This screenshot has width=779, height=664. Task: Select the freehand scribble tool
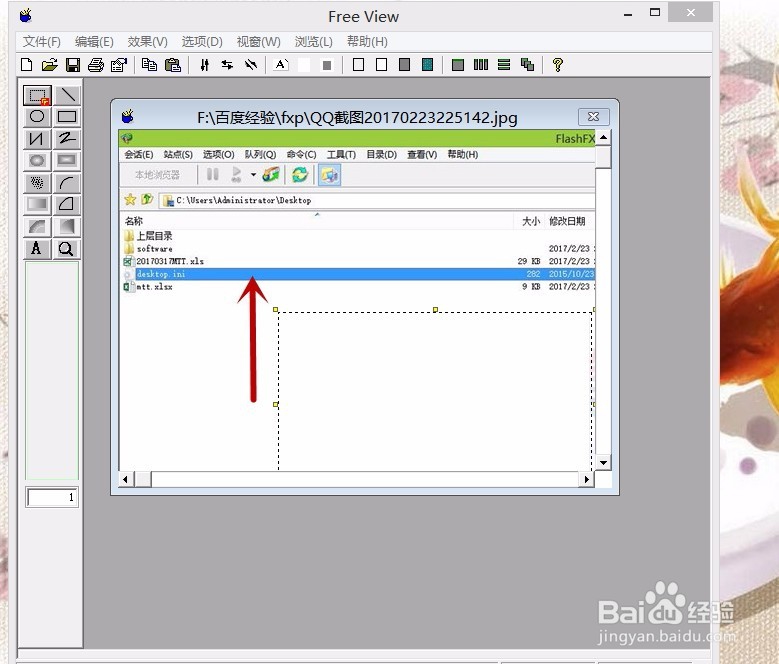click(x=67, y=139)
